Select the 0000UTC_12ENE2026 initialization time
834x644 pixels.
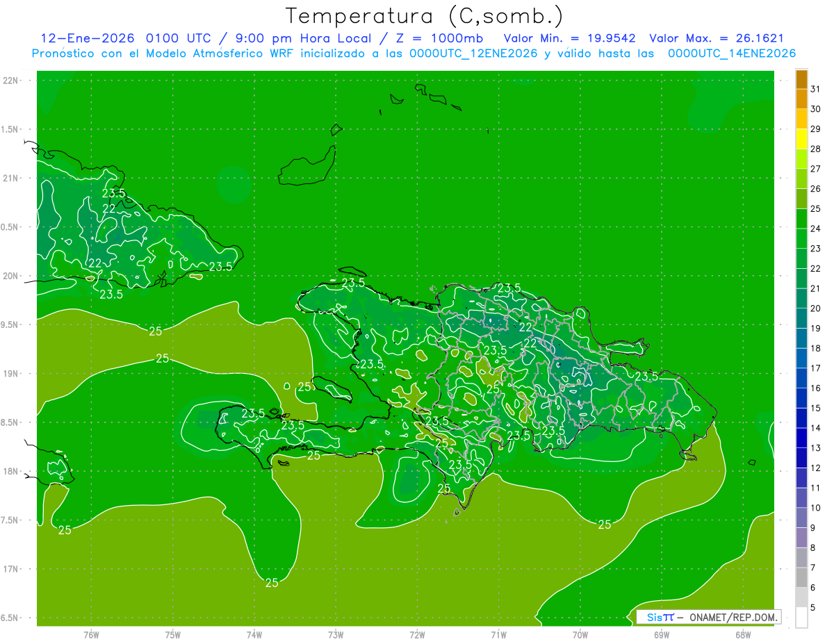[x=473, y=53]
